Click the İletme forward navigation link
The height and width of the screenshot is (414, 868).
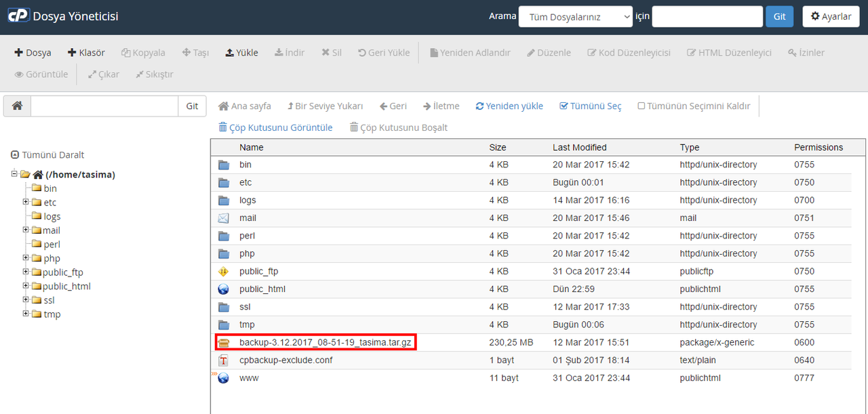[x=441, y=106]
